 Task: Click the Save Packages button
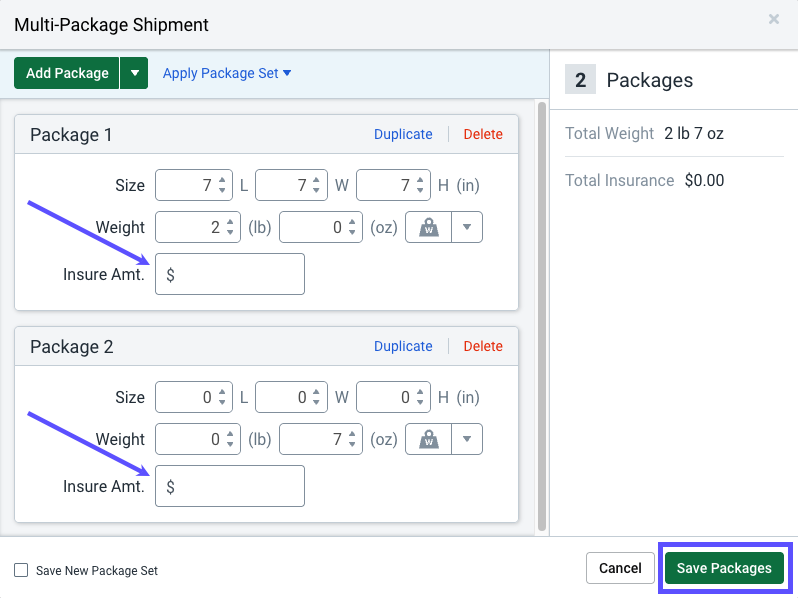click(724, 568)
